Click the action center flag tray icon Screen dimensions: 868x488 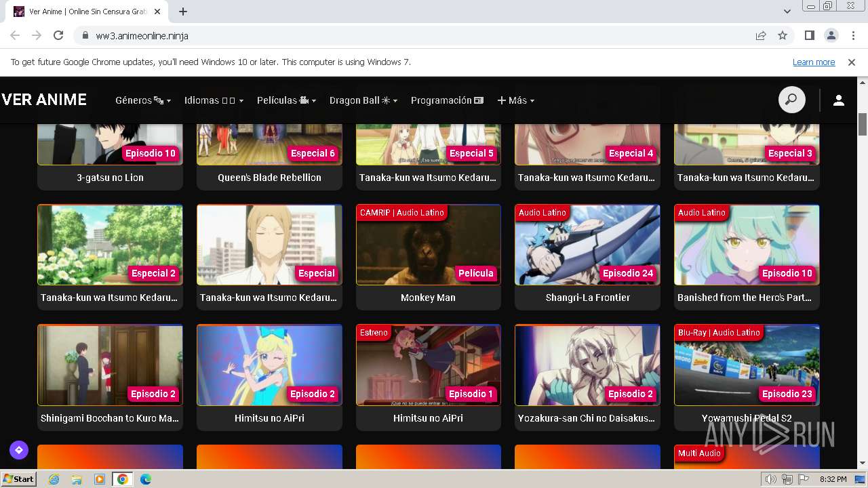[804, 479]
